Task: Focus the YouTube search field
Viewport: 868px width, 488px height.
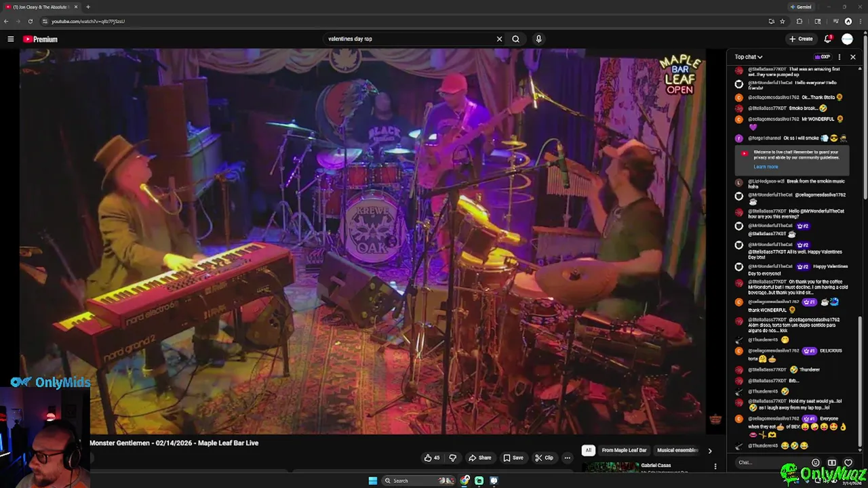Action: click(x=410, y=39)
